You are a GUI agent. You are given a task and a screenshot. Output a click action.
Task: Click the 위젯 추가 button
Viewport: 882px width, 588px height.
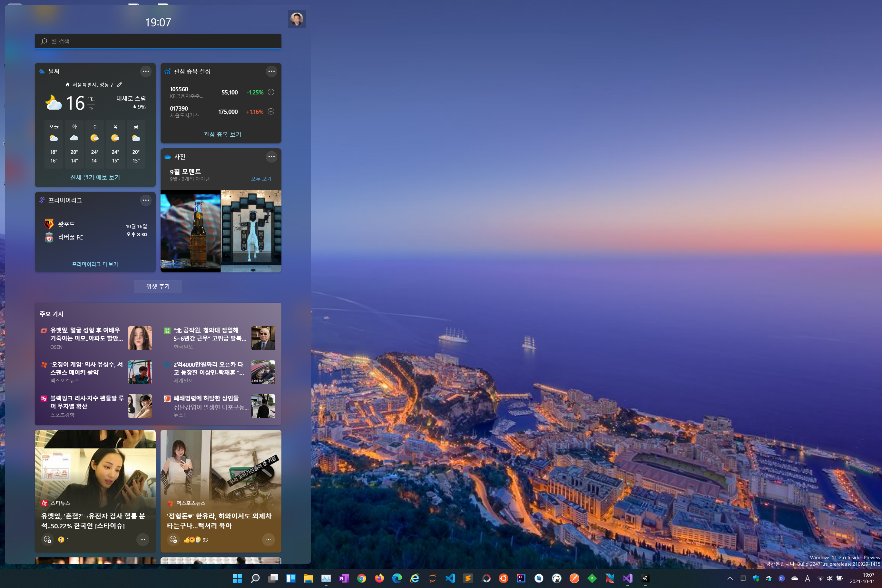coord(158,286)
